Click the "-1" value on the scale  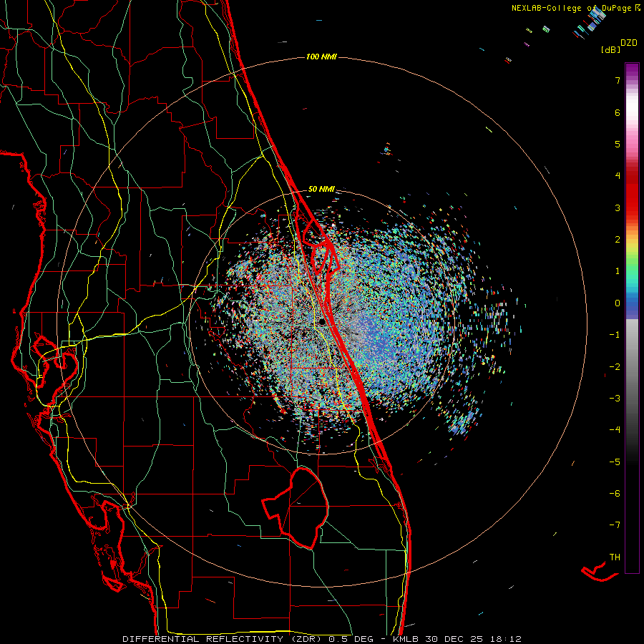(x=615, y=335)
